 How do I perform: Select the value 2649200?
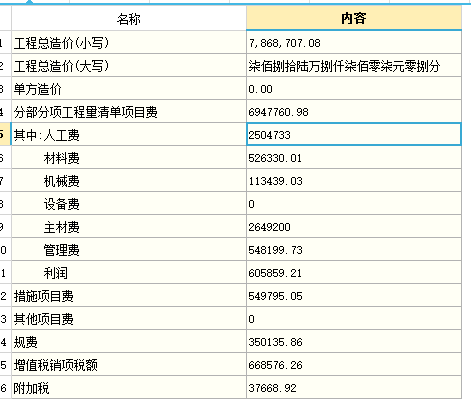[354, 226]
